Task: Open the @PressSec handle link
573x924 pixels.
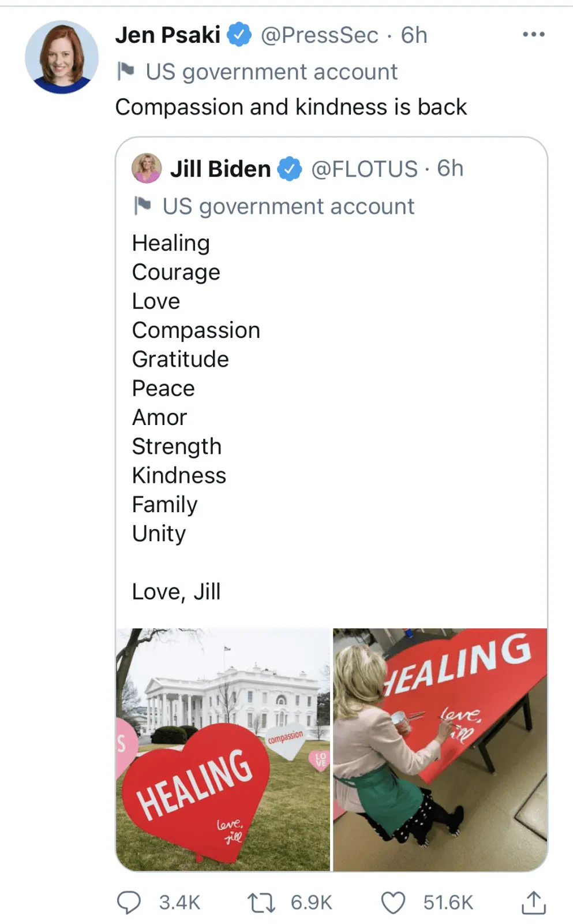Action: click(x=320, y=35)
